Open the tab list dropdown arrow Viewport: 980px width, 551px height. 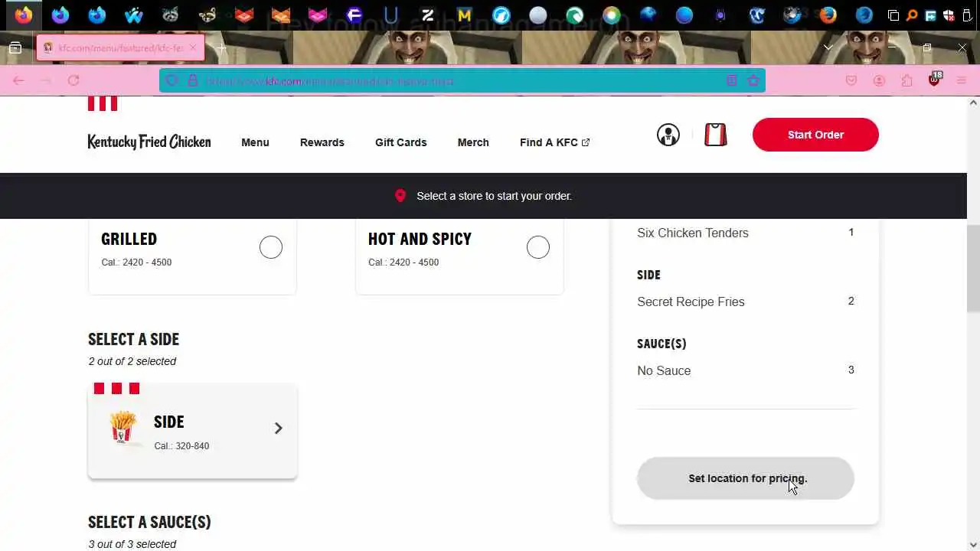pos(828,47)
